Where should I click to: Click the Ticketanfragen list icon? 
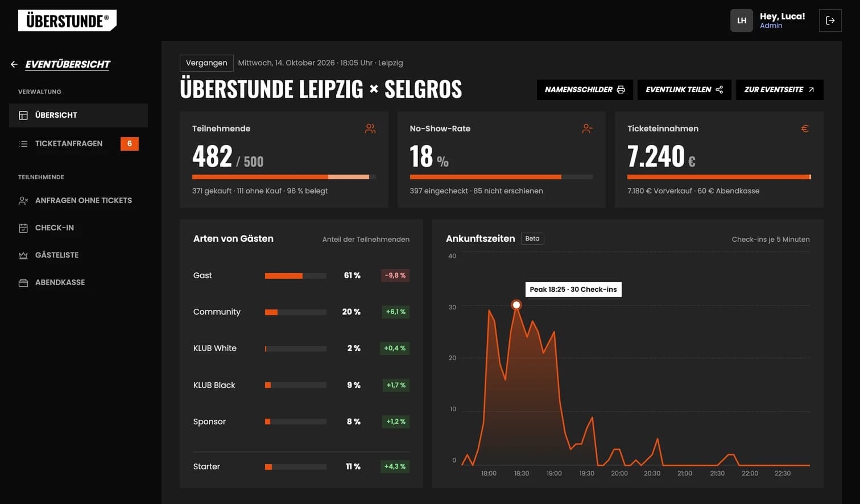click(23, 144)
